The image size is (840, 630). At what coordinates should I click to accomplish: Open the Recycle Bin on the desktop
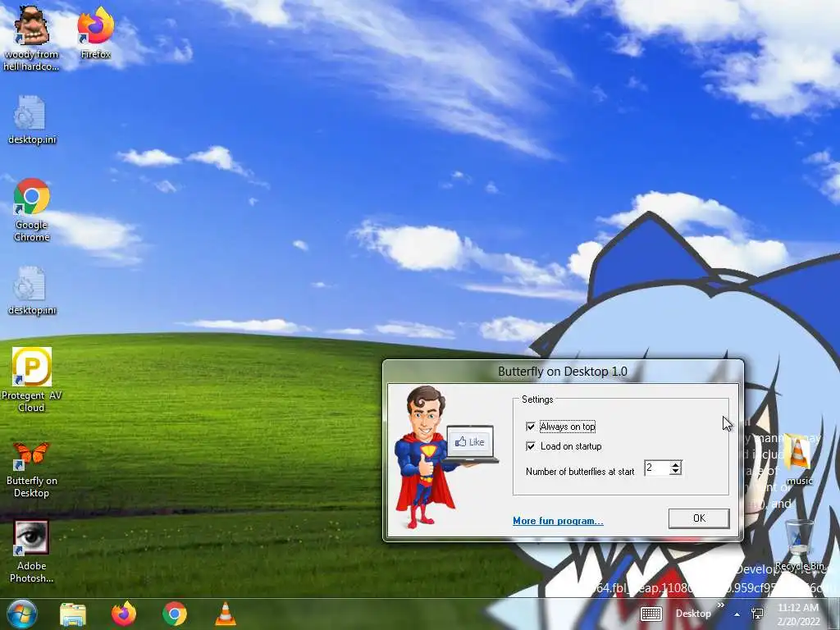(x=799, y=545)
